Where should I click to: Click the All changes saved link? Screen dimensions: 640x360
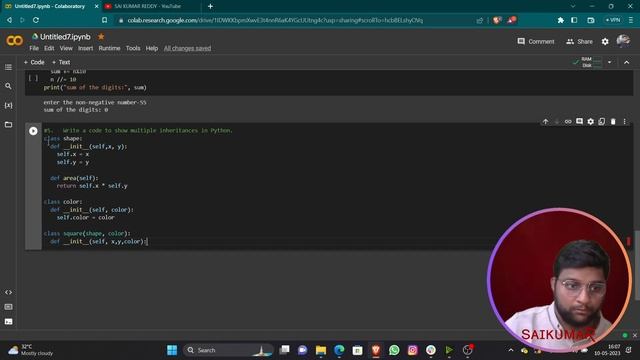187,48
